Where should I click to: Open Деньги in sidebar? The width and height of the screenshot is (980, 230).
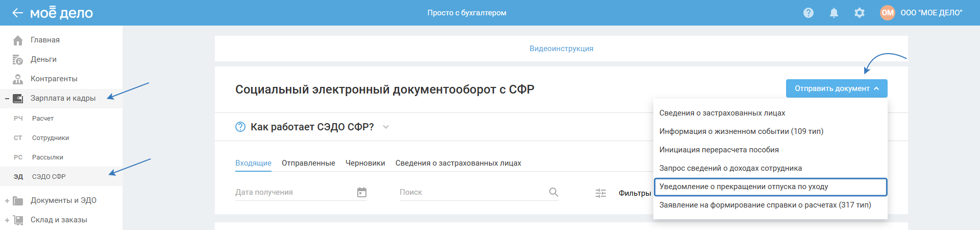[x=43, y=59]
